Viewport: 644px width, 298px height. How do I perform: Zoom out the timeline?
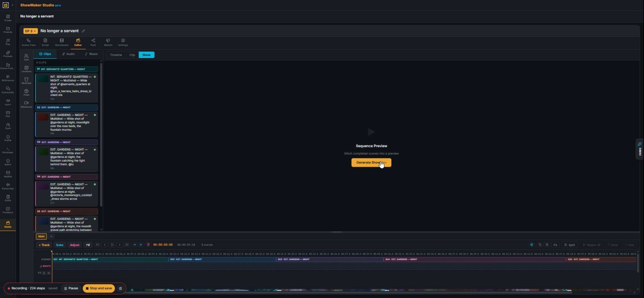pyautogui.click(x=540, y=245)
